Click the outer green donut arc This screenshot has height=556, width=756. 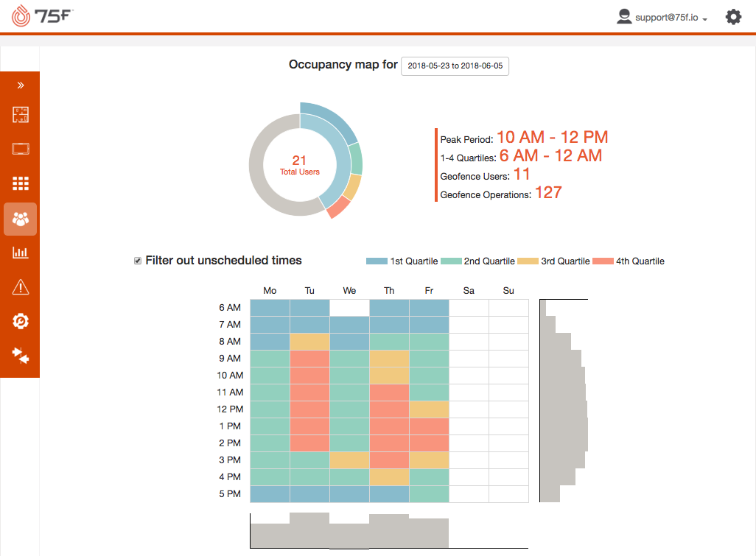pos(357,159)
